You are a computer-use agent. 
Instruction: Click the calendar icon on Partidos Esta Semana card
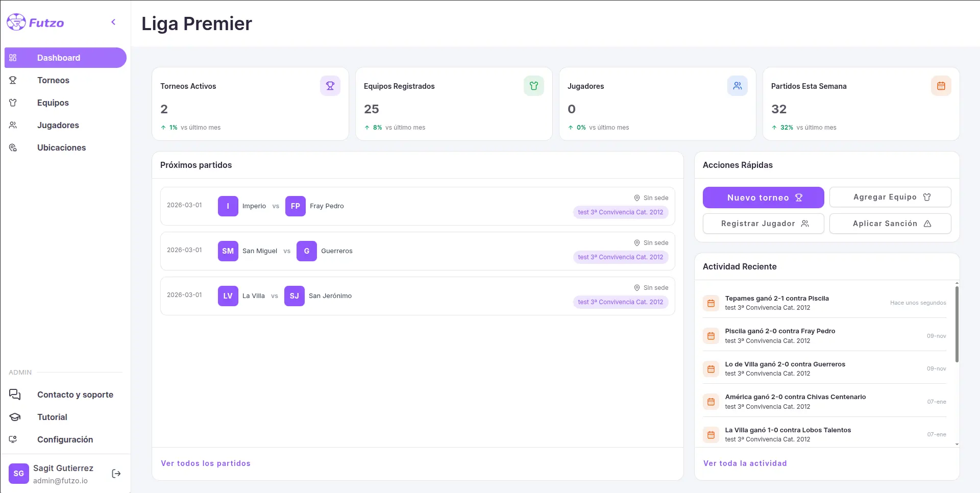pyautogui.click(x=941, y=86)
